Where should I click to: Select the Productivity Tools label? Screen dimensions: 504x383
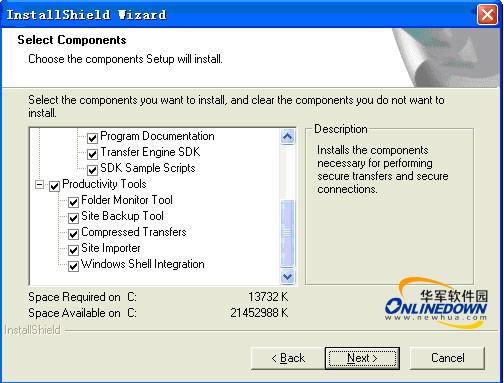104,184
